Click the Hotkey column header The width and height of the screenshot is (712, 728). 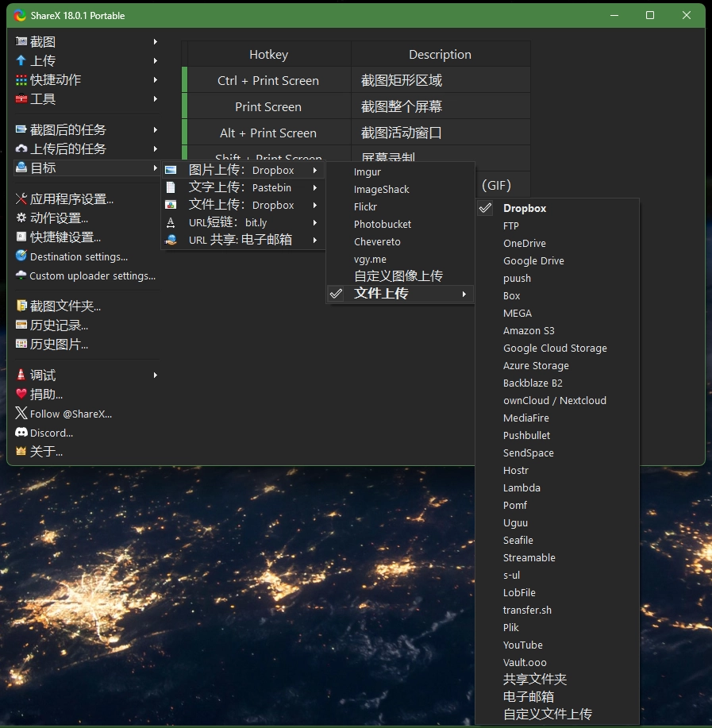(268, 55)
